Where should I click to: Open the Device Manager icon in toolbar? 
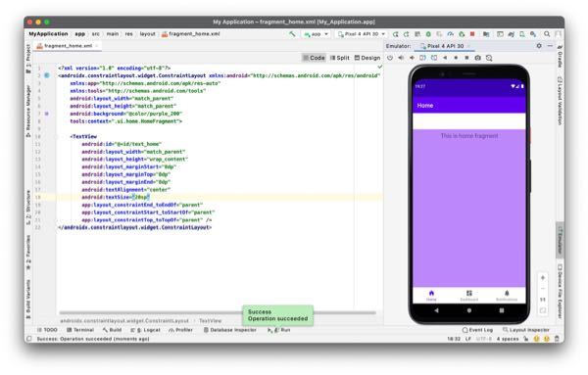pyautogui.click(x=522, y=34)
